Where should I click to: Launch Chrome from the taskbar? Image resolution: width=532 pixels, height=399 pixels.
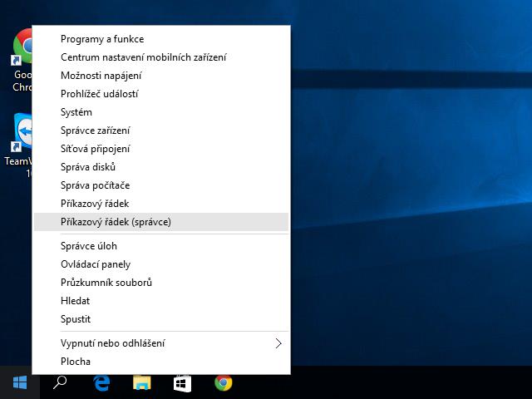223,382
